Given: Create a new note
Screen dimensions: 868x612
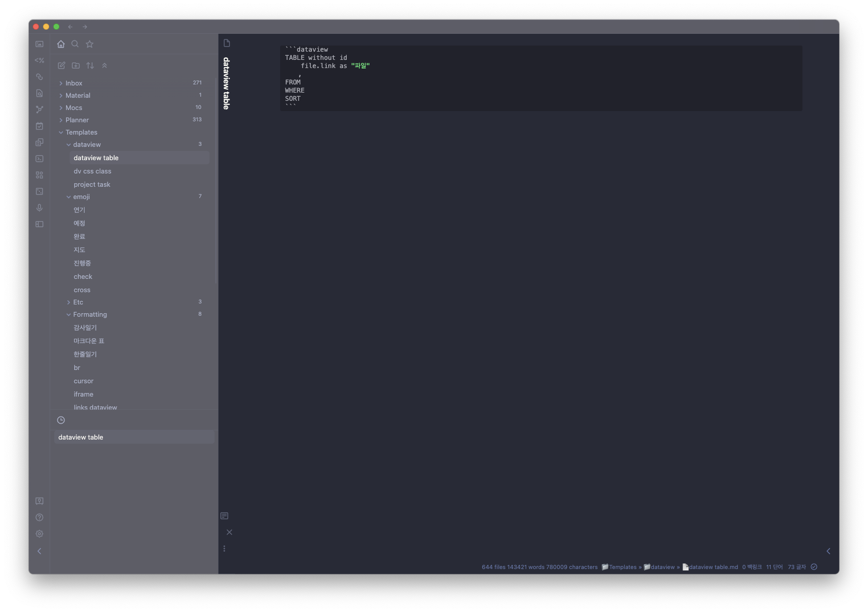Looking at the screenshot, I should [61, 65].
